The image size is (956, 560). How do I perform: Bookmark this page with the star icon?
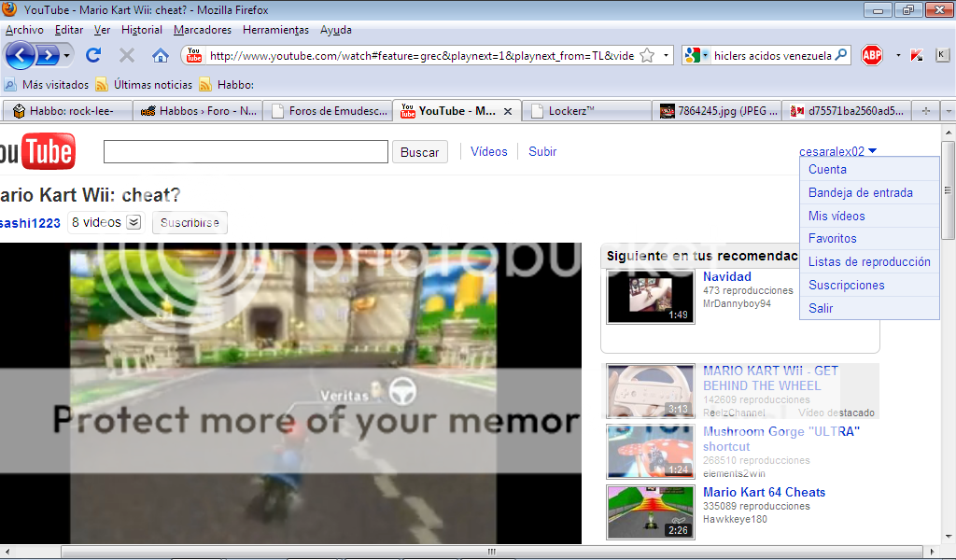tap(647, 56)
